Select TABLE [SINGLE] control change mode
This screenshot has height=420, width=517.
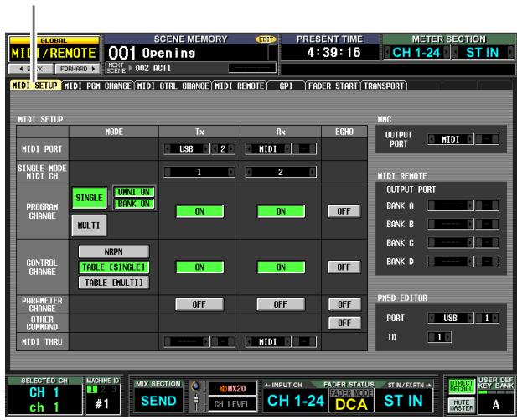(x=113, y=267)
